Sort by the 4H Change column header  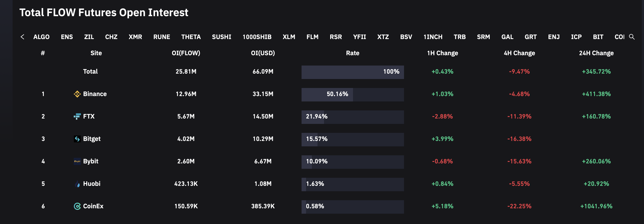519,53
